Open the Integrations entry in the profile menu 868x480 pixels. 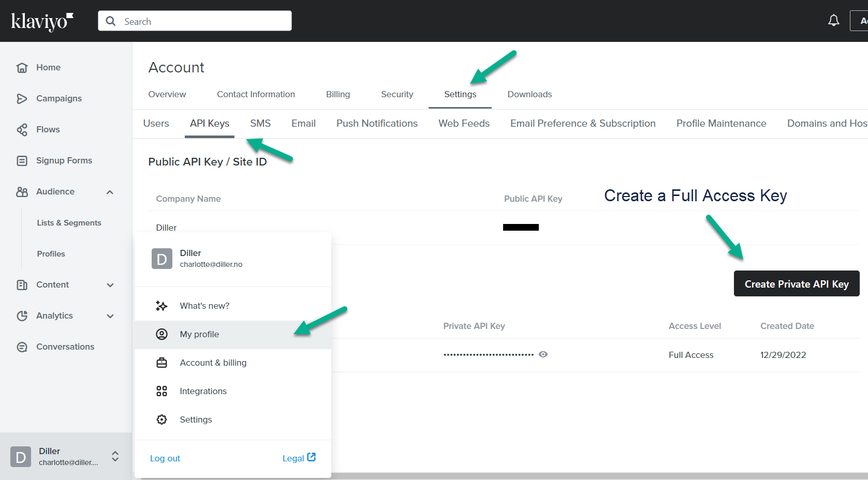[x=203, y=391]
